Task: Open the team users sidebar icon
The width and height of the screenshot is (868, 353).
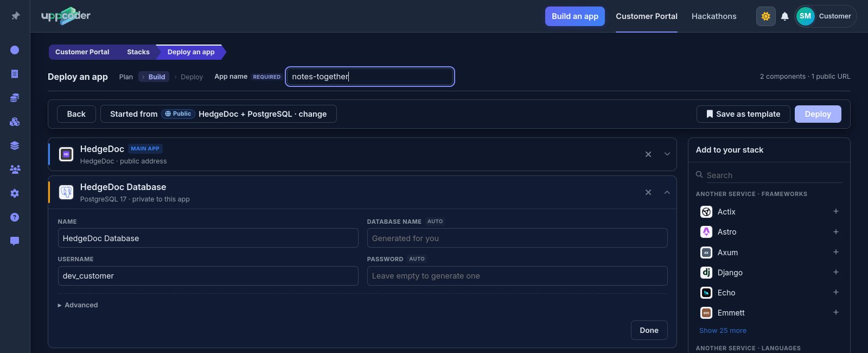Action: pyautogui.click(x=15, y=169)
